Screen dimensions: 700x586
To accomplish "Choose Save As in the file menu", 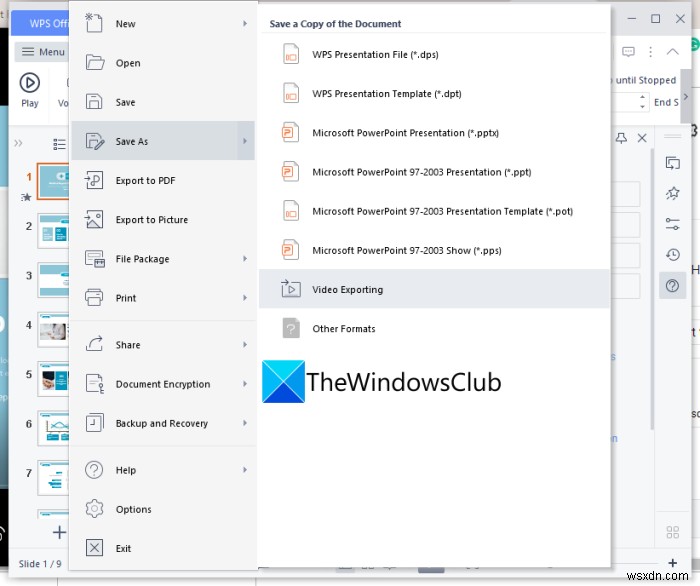I will click(x=163, y=141).
